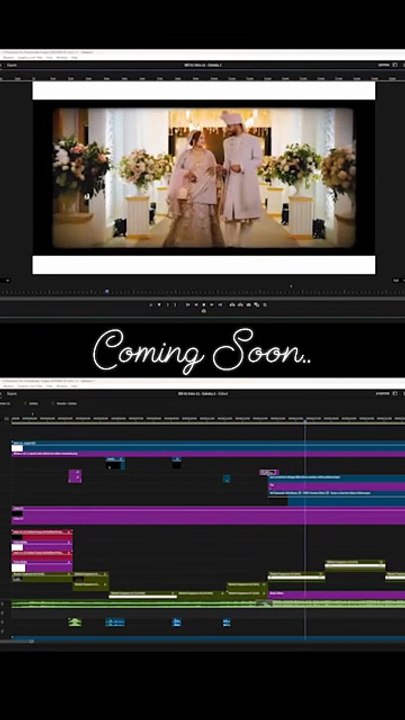Jump to the Out point with Go to Out
Image resolution: width=405 pixels, height=720 pixels.
[x=220, y=304]
